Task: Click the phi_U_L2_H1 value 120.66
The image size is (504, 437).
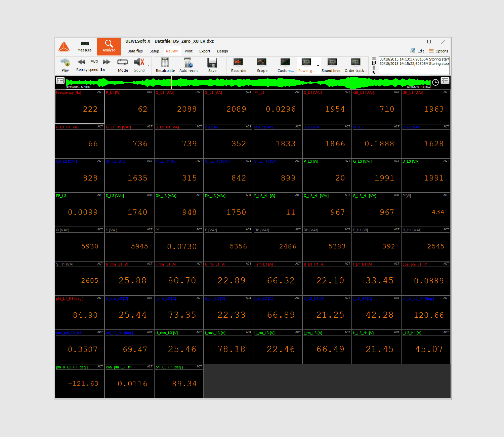Action: click(429, 315)
